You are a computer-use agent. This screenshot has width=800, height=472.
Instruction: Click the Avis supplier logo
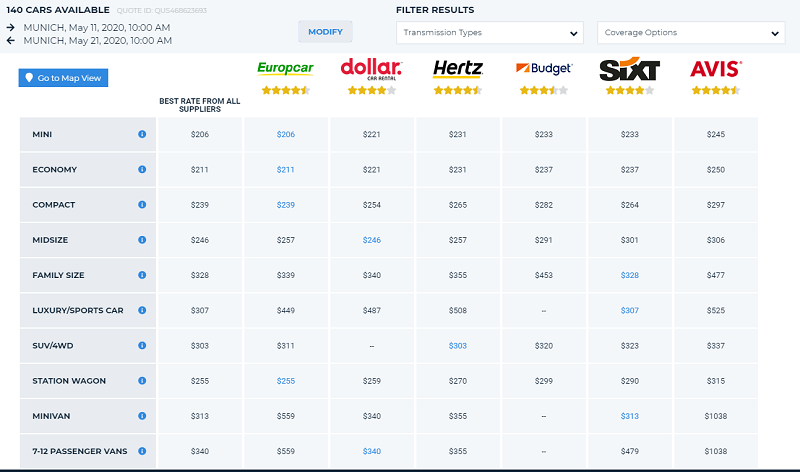[x=715, y=69]
